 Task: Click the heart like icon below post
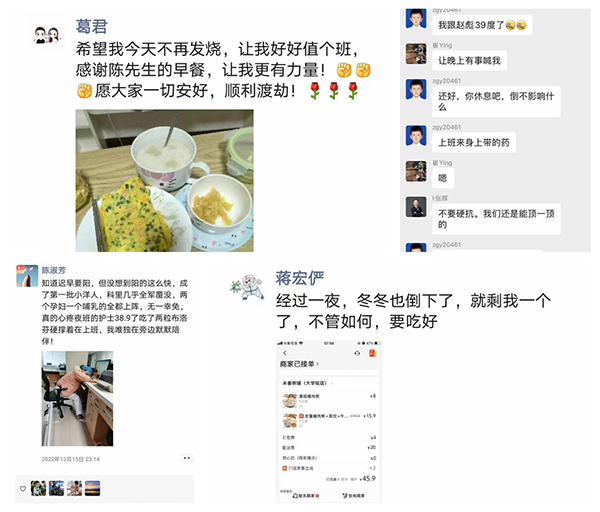pos(23,489)
